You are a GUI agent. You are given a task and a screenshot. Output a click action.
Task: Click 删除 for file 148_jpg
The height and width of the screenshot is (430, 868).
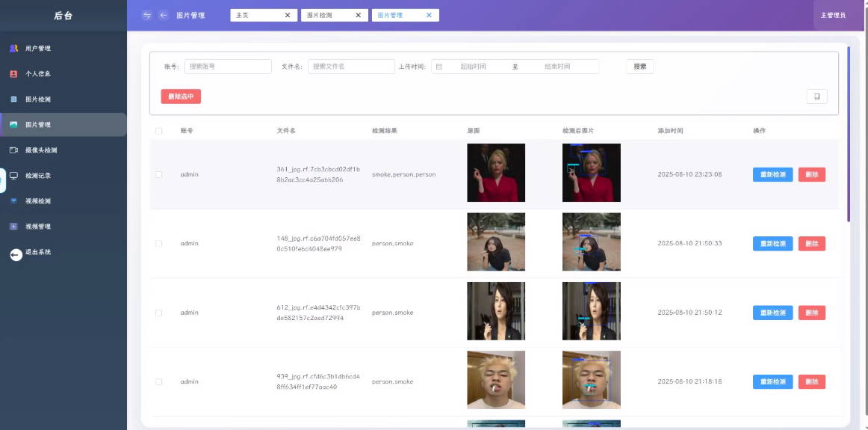coord(812,244)
